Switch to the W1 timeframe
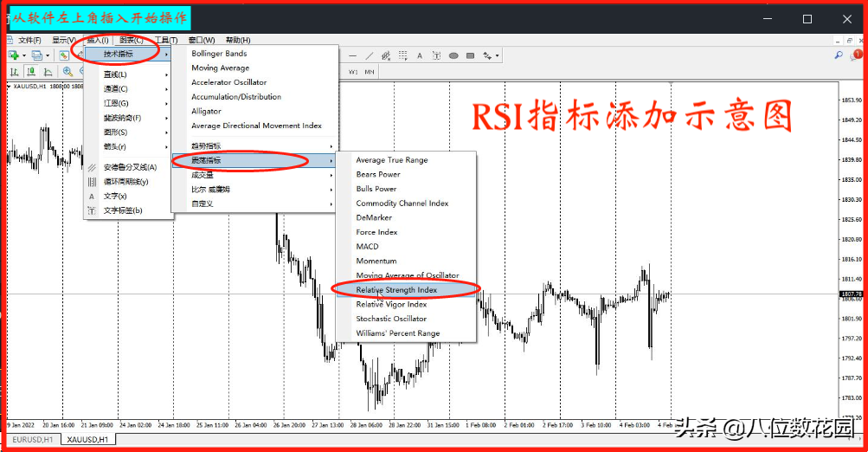 tap(353, 72)
